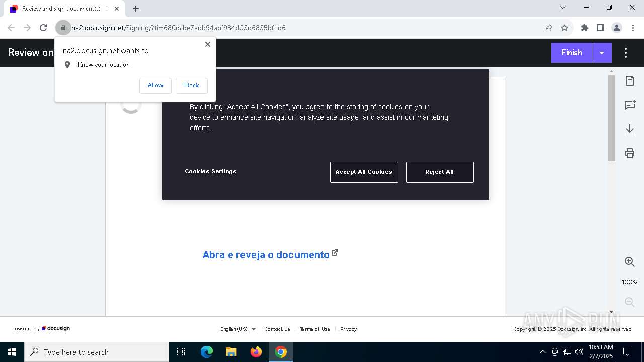Open File Explorer from taskbar
The height and width of the screenshot is (362, 644).
click(x=231, y=352)
